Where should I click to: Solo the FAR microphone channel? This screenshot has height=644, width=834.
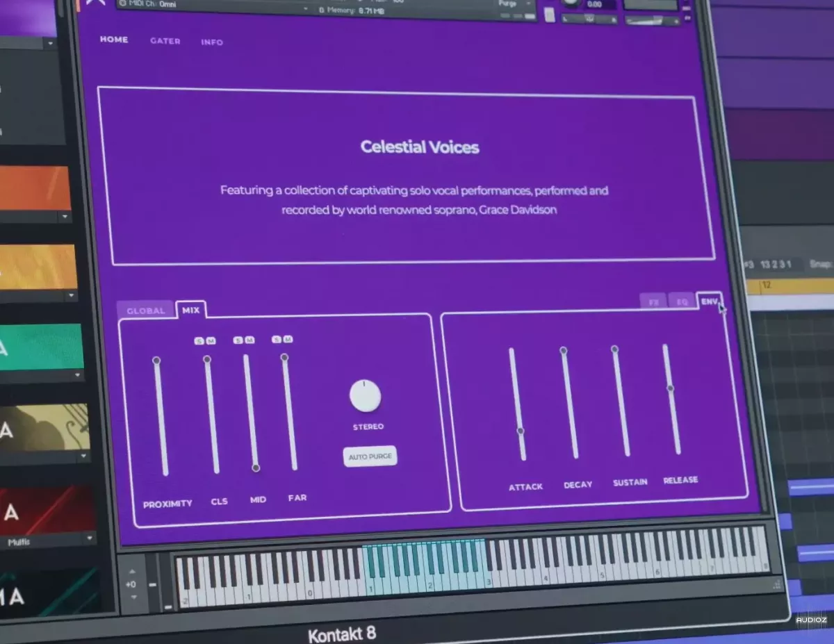[x=277, y=339]
